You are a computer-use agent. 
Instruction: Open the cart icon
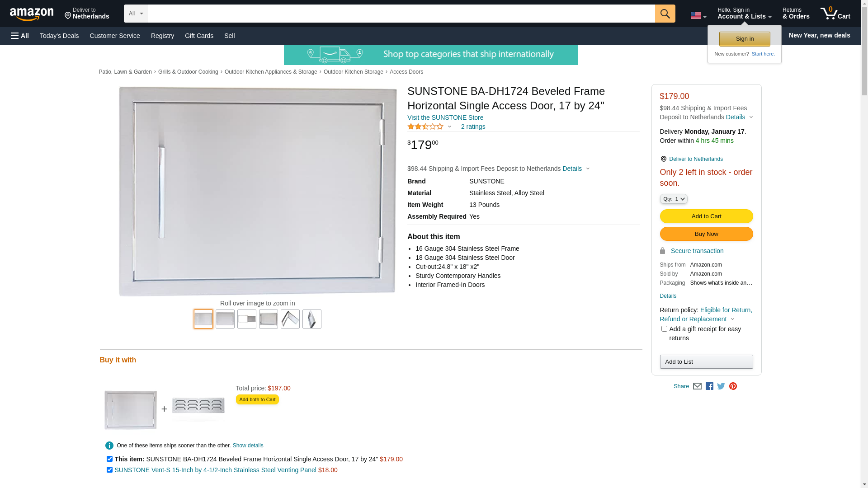click(835, 14)
